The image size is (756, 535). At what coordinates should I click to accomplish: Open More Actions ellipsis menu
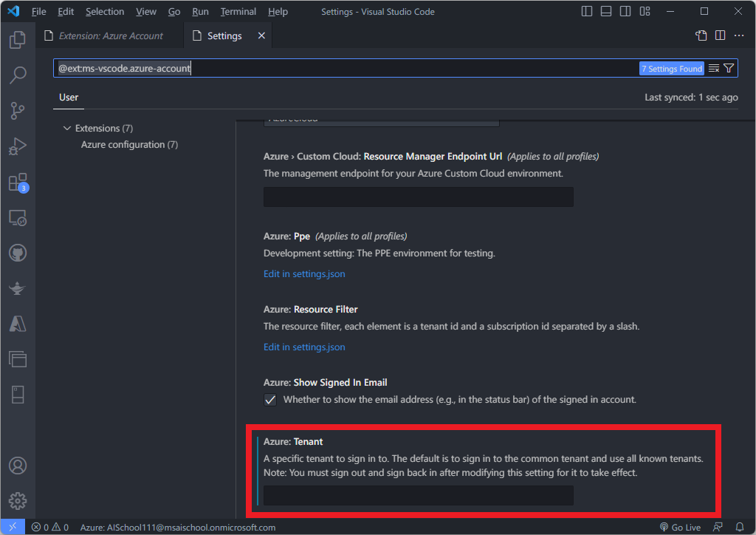pos(739,35)
